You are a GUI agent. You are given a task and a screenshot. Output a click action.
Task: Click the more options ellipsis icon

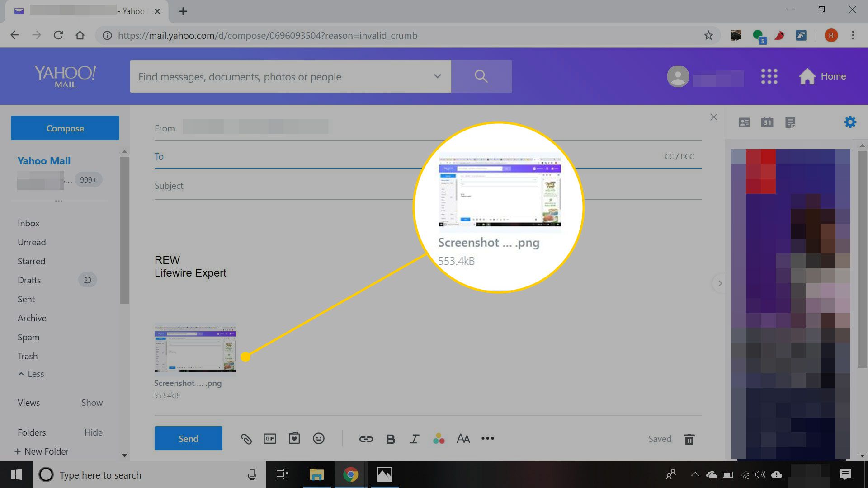click(x=488, y=439)
